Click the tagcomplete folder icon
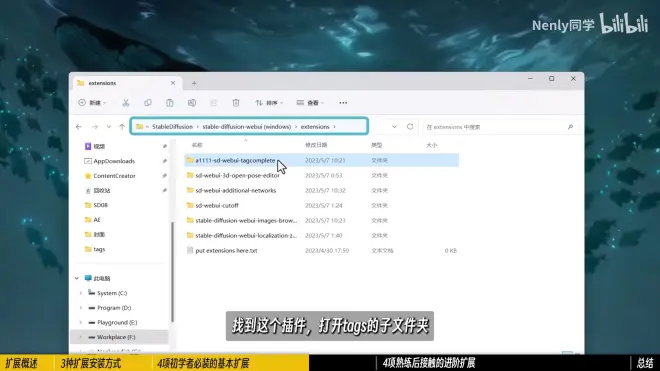The height and width of the screenshot is (371, 660). 190,160
